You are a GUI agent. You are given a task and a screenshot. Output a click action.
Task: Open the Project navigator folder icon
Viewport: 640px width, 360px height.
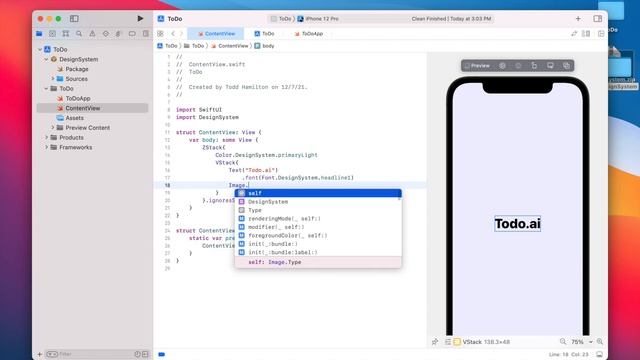(x=39, y=33)
